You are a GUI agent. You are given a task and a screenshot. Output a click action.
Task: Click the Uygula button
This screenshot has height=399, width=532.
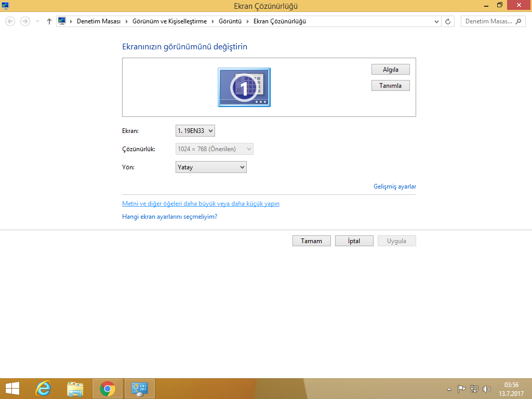pos(396,241)
